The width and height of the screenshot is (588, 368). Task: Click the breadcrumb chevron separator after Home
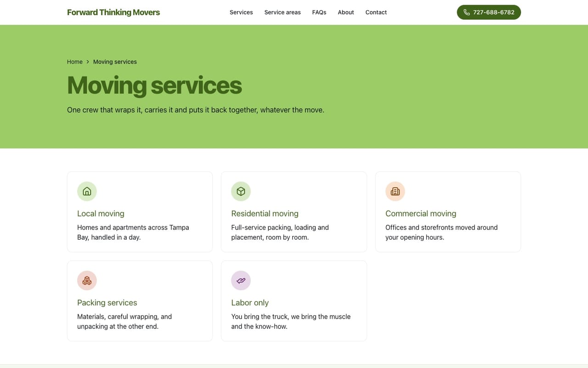click(88, 62)
